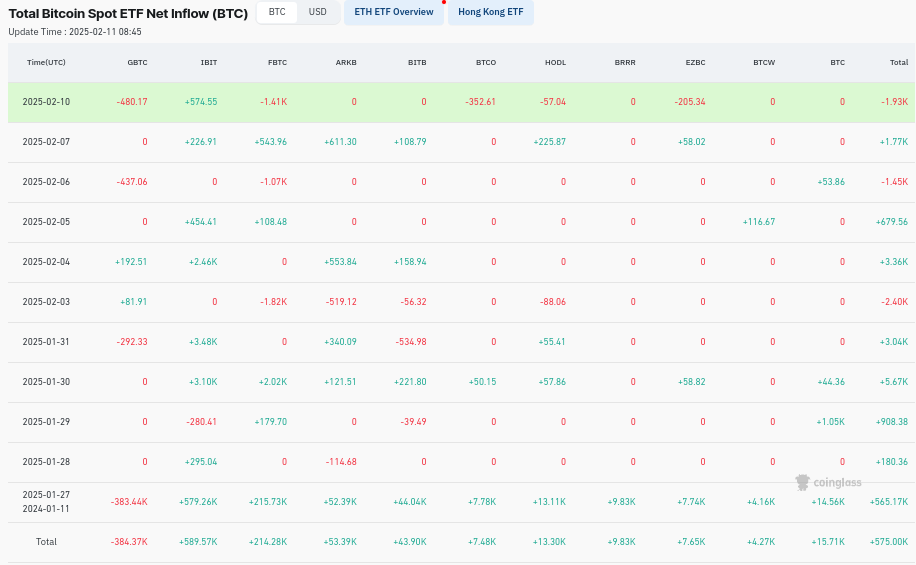Select the 2025-01-28 date cell
The width and height of the screenshot is (916, 565).
[x=46, y=462]
